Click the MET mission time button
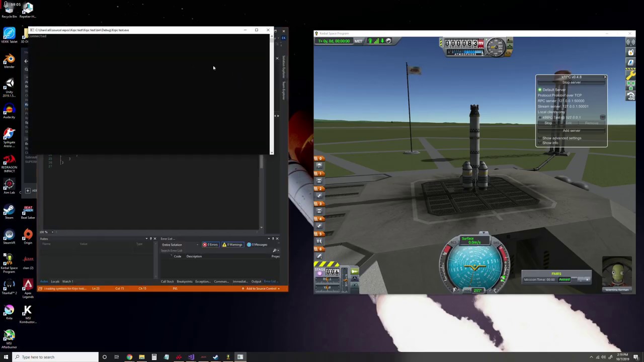Image resolution: width=644 pixels, height=362 pixels. pos(358,41)
